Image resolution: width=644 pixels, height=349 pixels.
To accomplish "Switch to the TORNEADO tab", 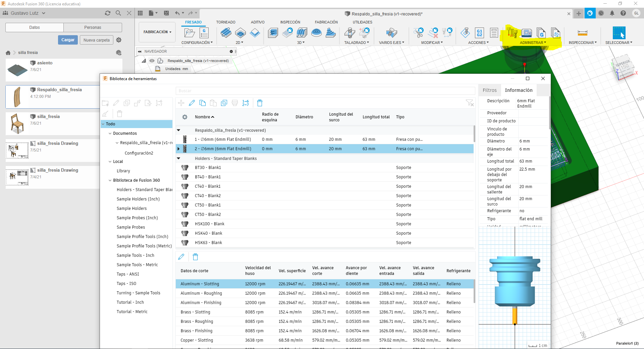I will [x=226, y=22].
